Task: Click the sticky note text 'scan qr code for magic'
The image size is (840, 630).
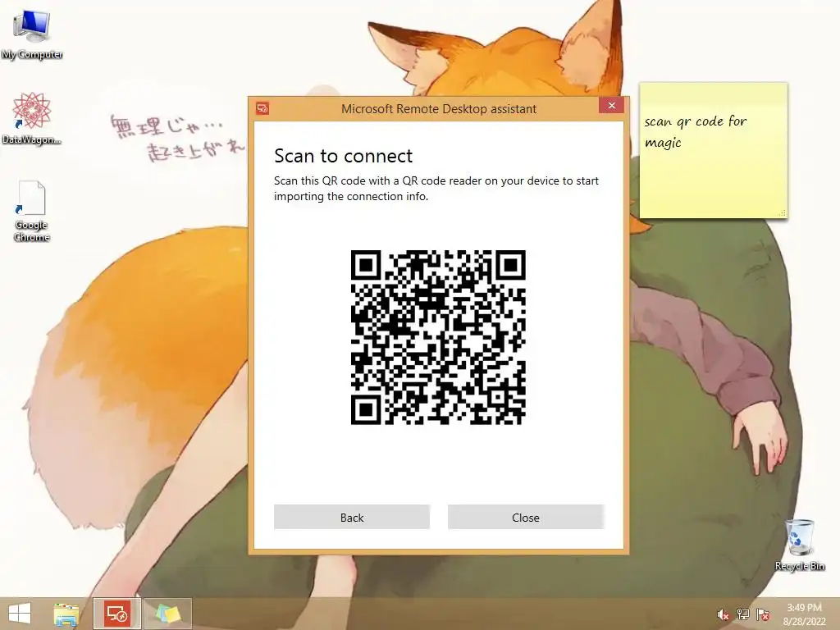Action: [x=696, y=131]
